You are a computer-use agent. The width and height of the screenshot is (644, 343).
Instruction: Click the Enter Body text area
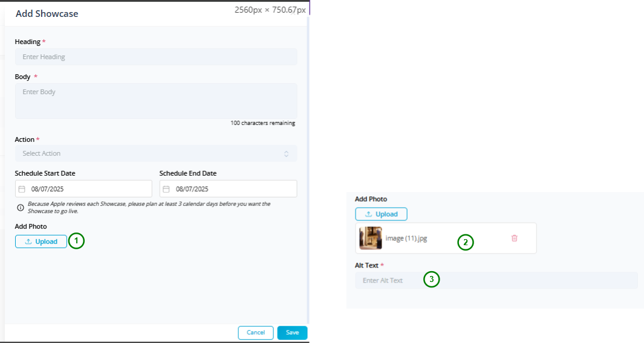click(156, 101)
